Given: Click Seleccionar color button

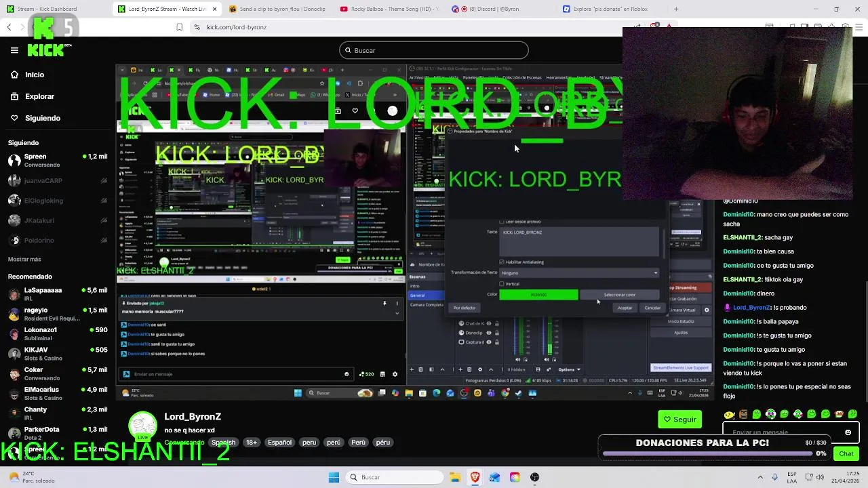Looking at the screenshot, I should (x=620, y=295).
